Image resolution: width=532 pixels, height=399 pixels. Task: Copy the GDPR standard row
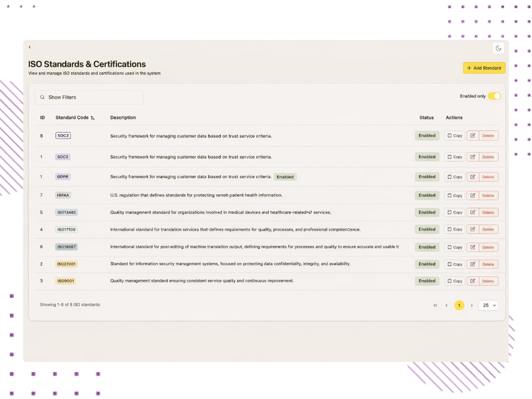pos(454,177)
